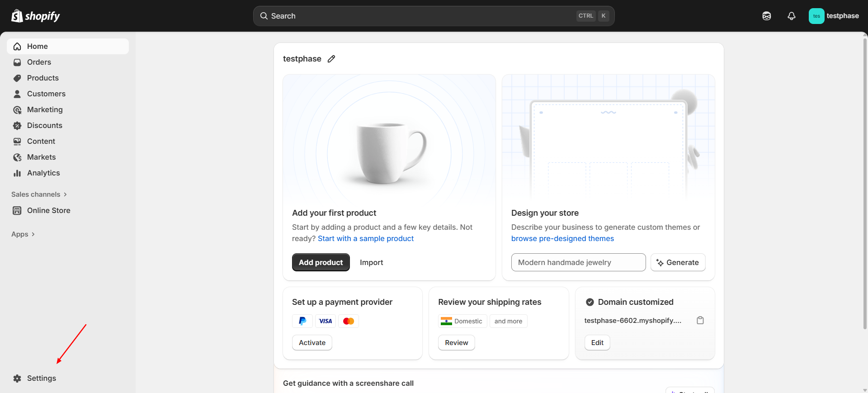Screen dimensions: 868x393
Task: Click the Shopify logo
Action: [x=36, y=16]
